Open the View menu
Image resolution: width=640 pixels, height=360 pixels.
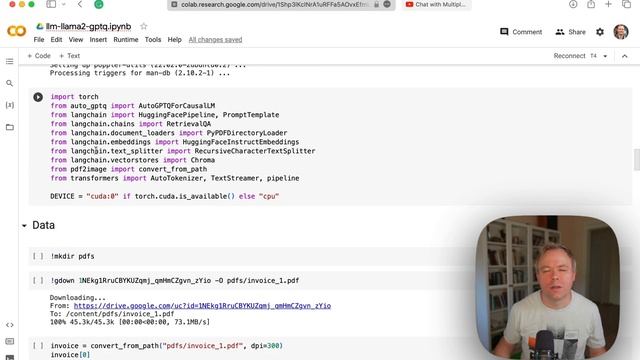click(x=76, y=40)
